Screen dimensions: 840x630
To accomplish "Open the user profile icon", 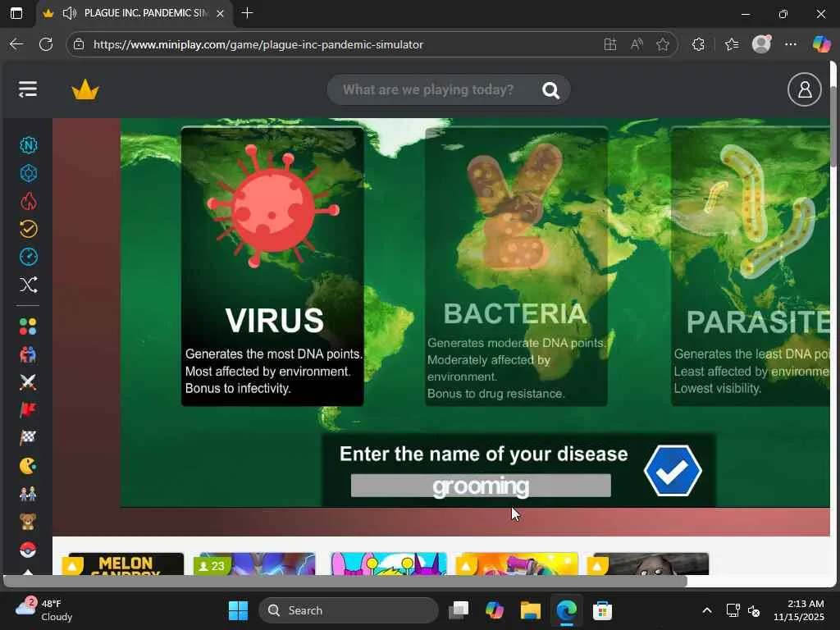I will 804,89.
